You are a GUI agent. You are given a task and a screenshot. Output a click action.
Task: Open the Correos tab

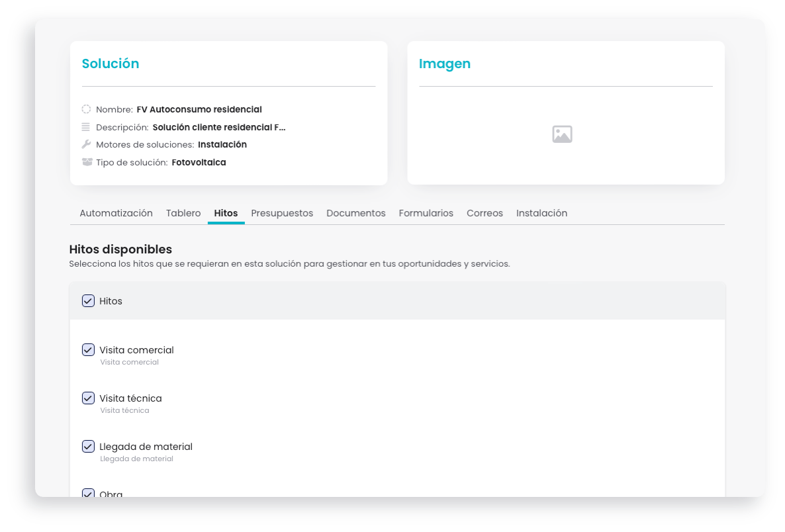point(485,213)
